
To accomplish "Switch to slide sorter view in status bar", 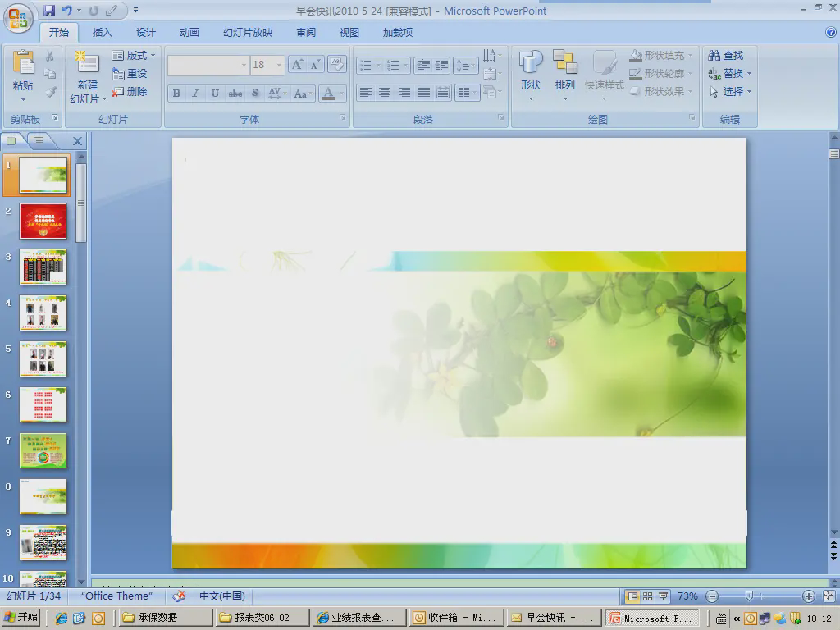I will coord(647,596).
